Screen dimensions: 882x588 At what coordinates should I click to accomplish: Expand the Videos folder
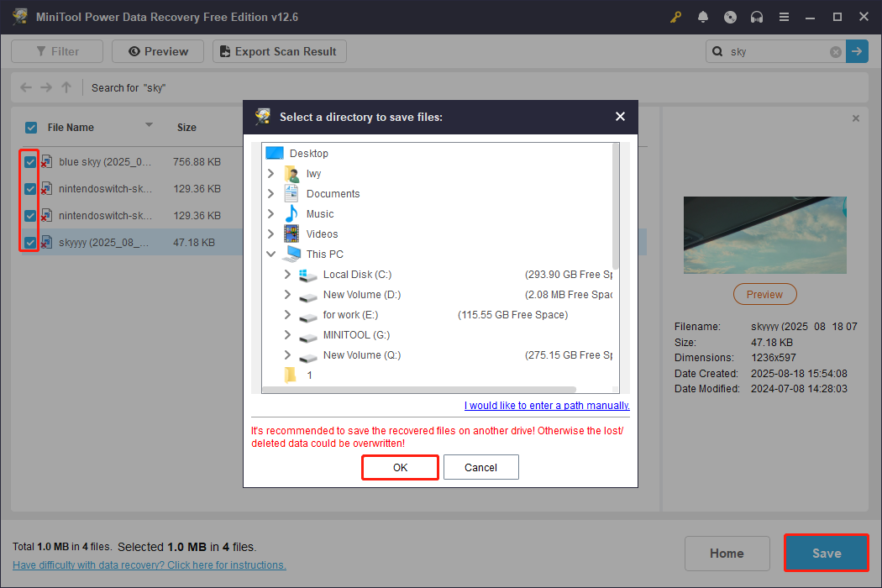[x=270, y=234]
